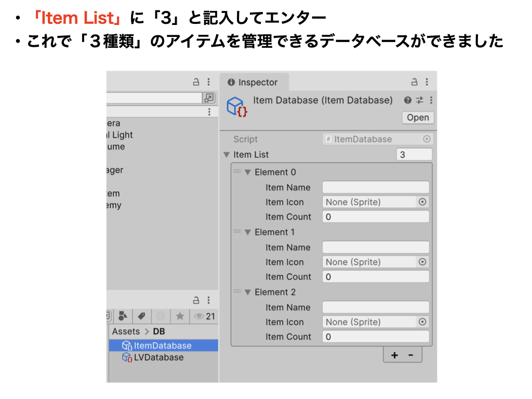Open the Inspector panel three-dot menu

pos(427,82)
